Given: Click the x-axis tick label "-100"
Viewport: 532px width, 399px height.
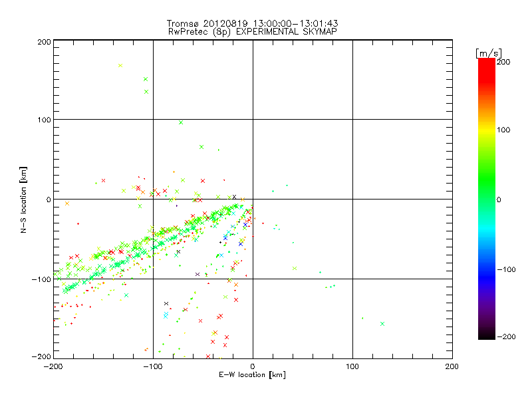Looking at the screenshot, I should click(153, 366).
